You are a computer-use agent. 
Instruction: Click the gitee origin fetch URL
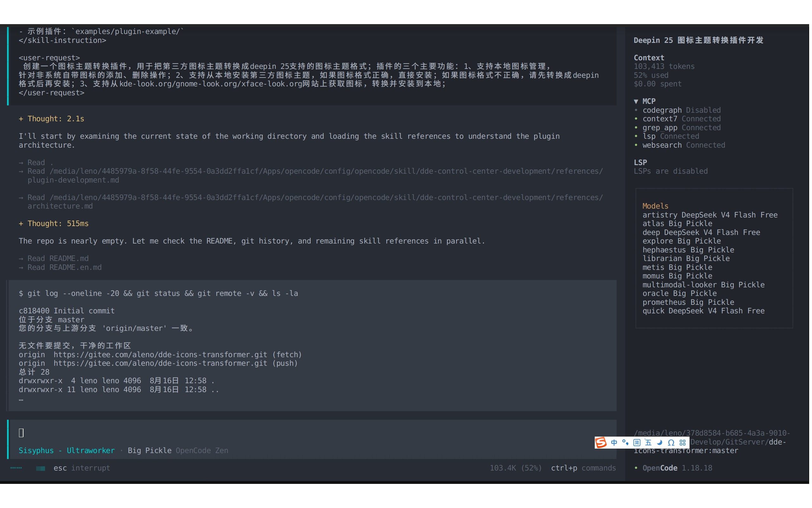click(x=160, y=355)
